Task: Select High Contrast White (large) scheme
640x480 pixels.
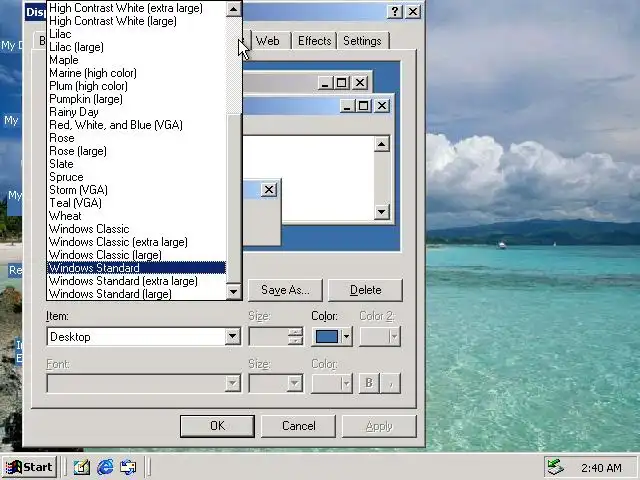Action: coord(136,21)
